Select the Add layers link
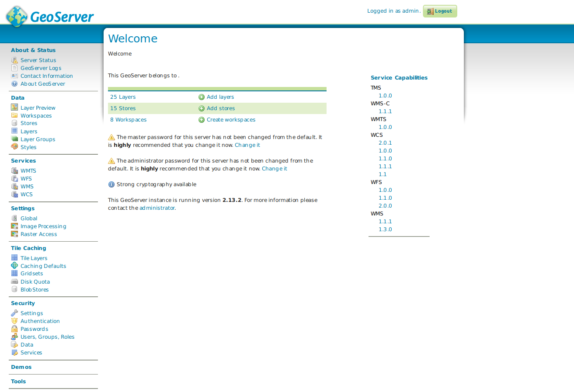The width and height of the screenshot is (574, 392). pos(220,97)
